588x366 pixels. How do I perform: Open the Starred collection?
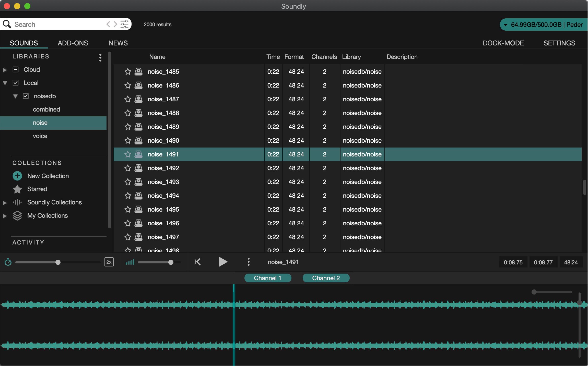37,189
